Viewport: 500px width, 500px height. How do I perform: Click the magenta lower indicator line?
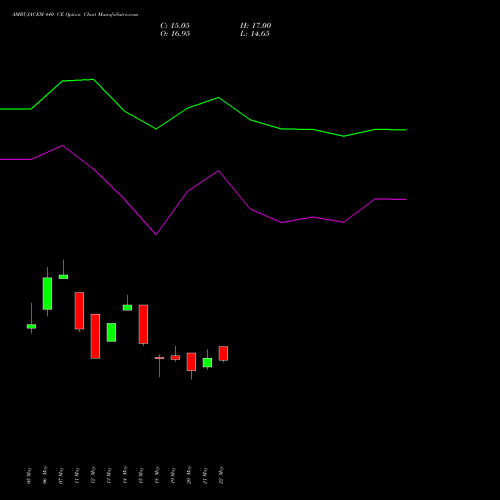click(203, 182)
